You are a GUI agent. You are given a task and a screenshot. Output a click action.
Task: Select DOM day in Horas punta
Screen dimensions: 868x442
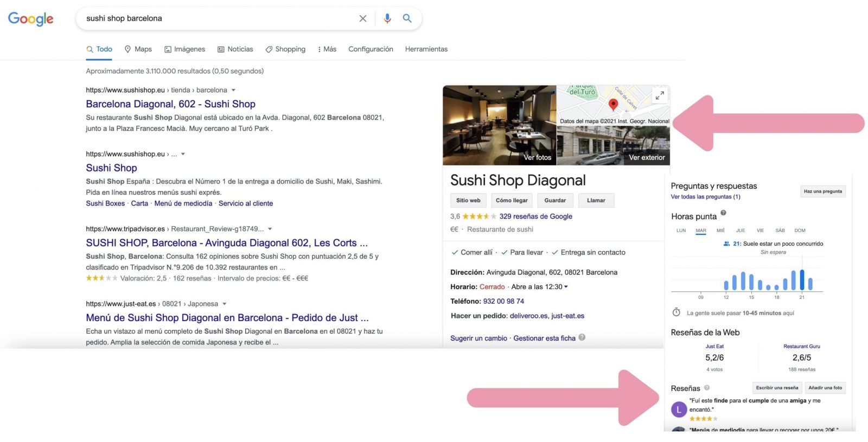pyautogui.click(x=800, y=230)
